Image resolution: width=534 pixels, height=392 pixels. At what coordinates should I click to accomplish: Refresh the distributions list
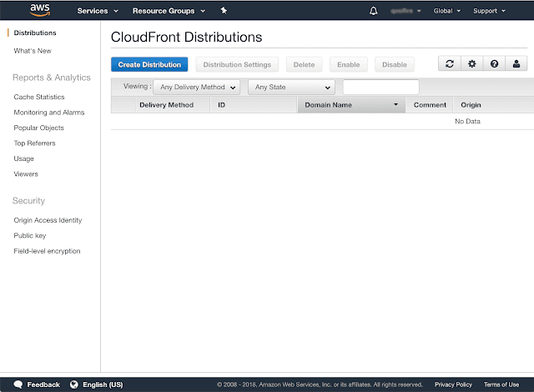point(450,63)
